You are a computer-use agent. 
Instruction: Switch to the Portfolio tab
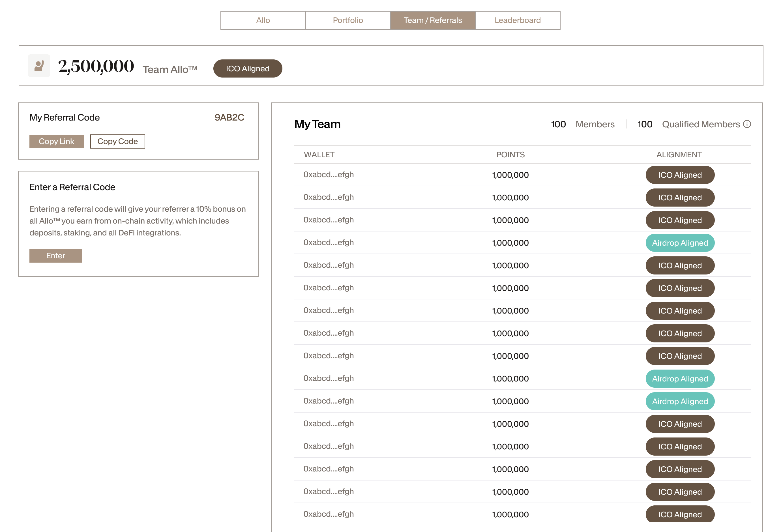pyautogui.click(x=348, y=20)
